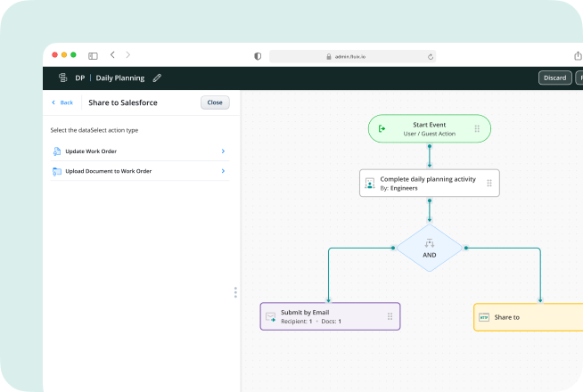Click the Update Work Order document icon
This screenshot has height=392, width=583.
(57, 151)
